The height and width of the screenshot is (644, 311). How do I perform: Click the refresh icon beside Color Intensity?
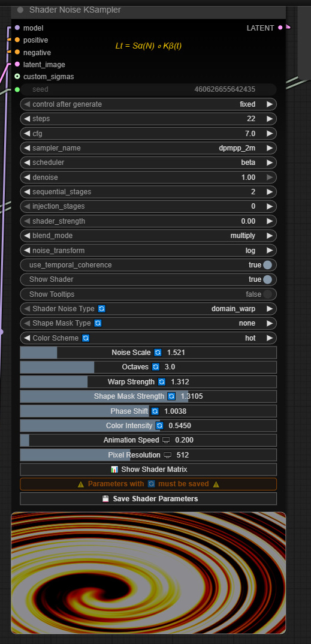click(x=159, y=426)
